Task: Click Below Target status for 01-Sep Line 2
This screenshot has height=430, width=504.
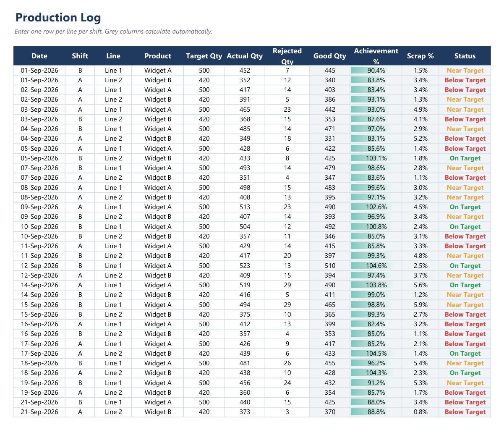Action: tap(465, 80)
